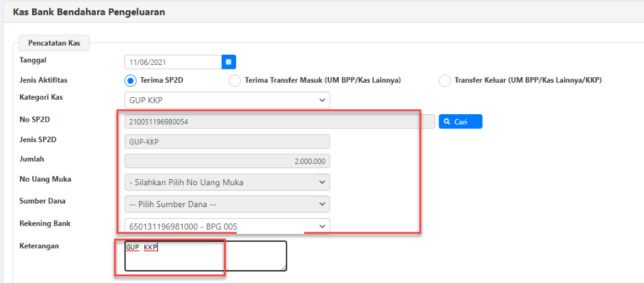
Task: Open the Rekening Bank dropdown
Action: pyautogui.click(x=227, y=226)
